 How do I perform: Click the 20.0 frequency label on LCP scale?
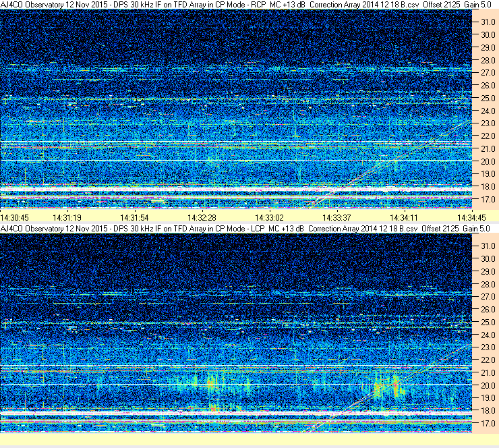pyautogui.click(x=488, y=385)
